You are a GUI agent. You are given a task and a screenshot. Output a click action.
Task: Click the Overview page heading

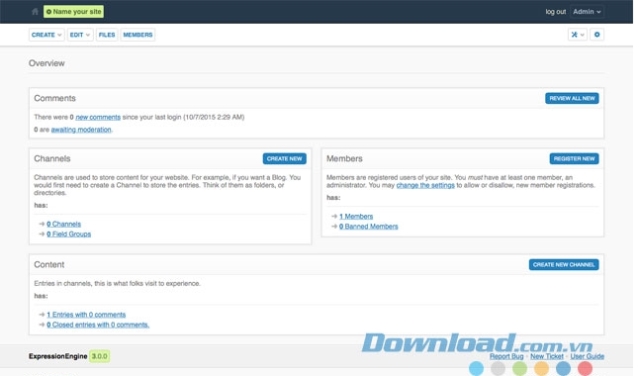[46, 63]
